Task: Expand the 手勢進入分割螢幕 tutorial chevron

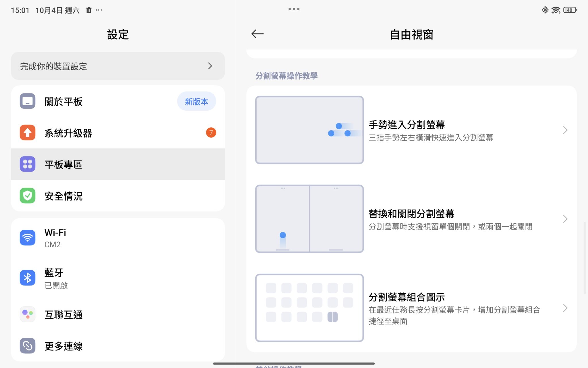Action: (565, 130)
